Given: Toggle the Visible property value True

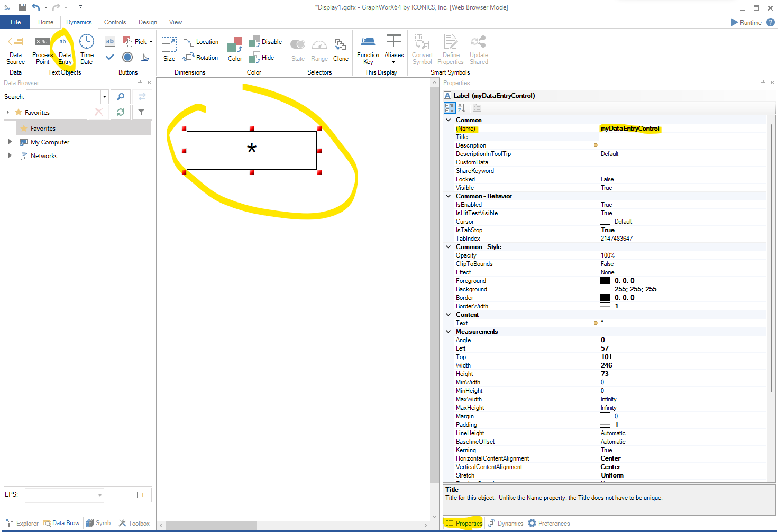Looking at the screenshot, I should [x=606, y=188].
